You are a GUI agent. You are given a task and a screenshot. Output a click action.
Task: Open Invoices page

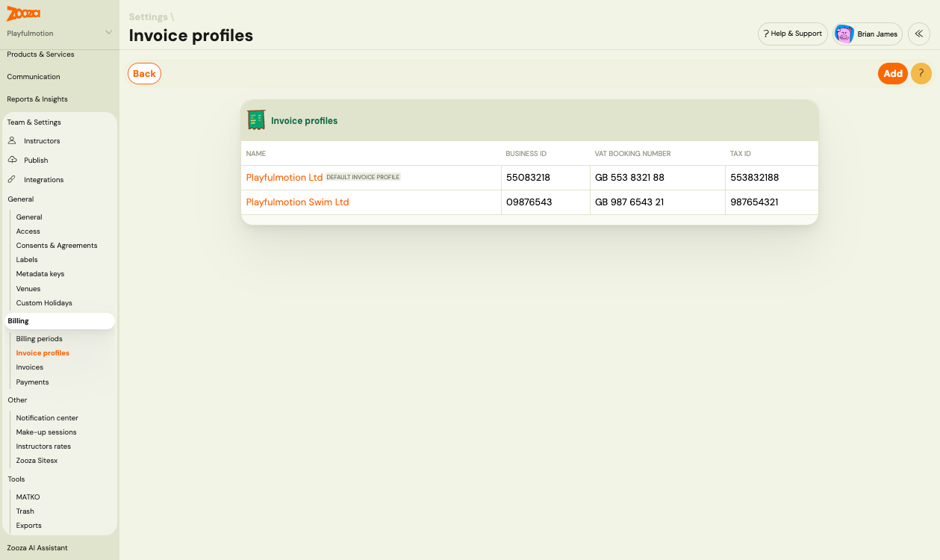[x=30, y=367]
